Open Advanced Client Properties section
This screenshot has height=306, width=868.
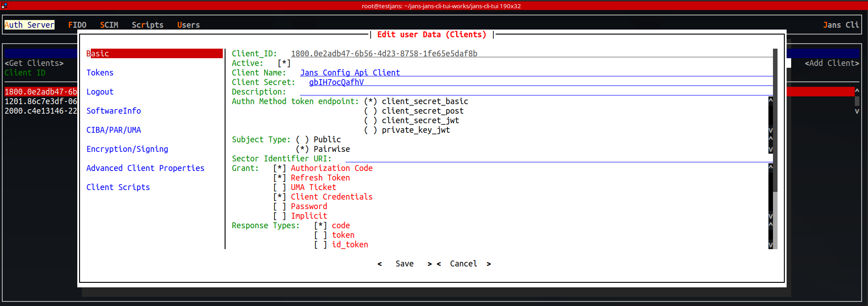145,168
